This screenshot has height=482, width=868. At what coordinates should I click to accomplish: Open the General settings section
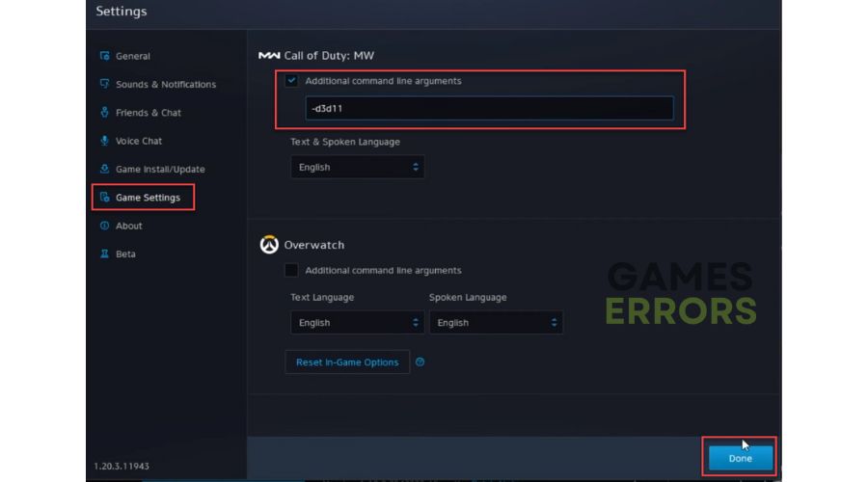point(133,56)
